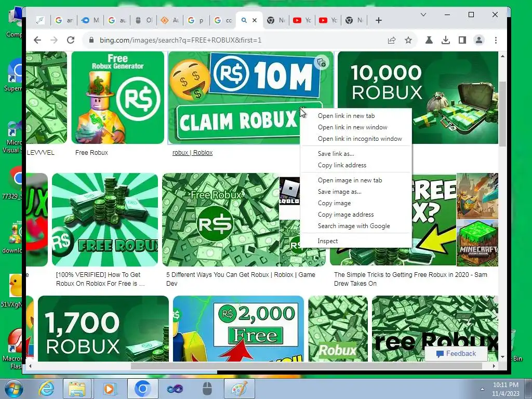
Task: Switch to the last Chrome New tab
Action: click(x=354, y=20)
